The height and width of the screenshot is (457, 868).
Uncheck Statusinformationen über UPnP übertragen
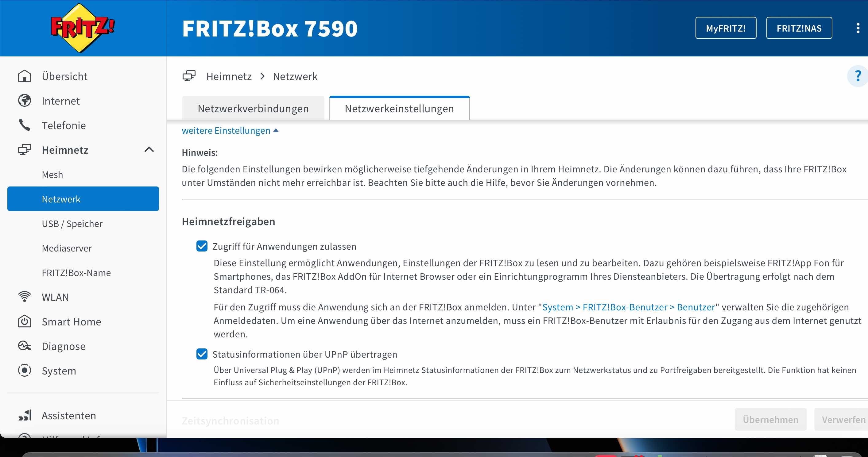[x=202, y=354]
